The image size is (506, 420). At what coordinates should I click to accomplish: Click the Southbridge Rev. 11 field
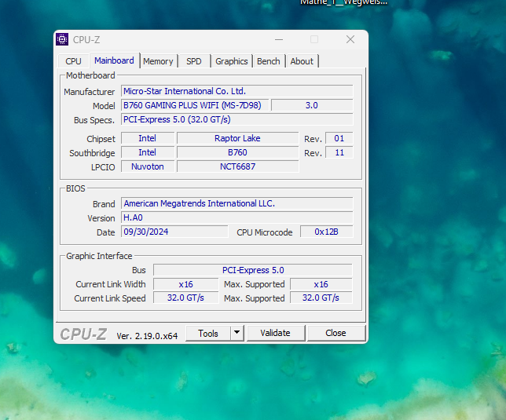tap(339, 152)
